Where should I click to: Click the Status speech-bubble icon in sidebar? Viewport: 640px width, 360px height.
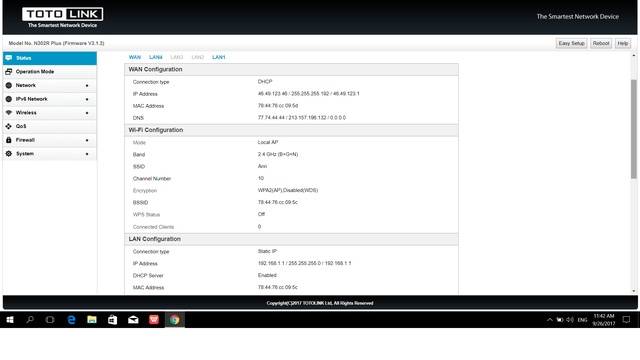[9, 58]
